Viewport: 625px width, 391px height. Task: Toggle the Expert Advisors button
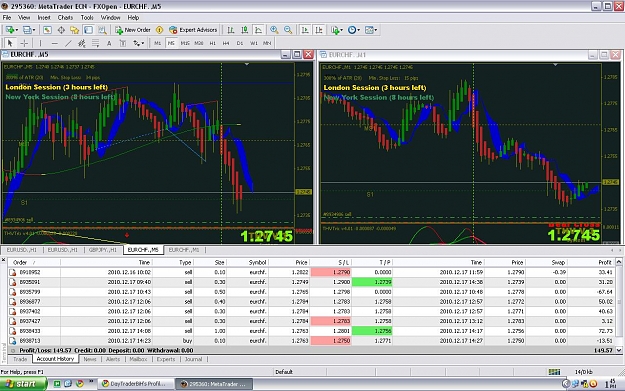(193, 30)
